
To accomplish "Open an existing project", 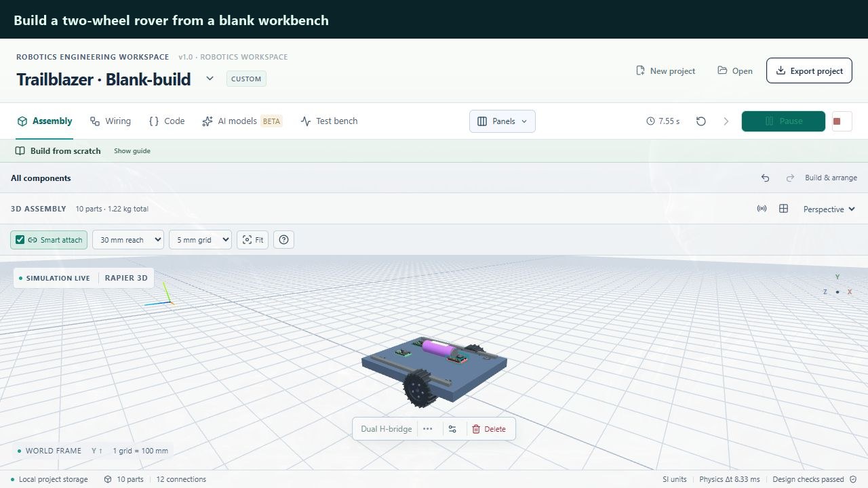I will click(x=735, y=71).
